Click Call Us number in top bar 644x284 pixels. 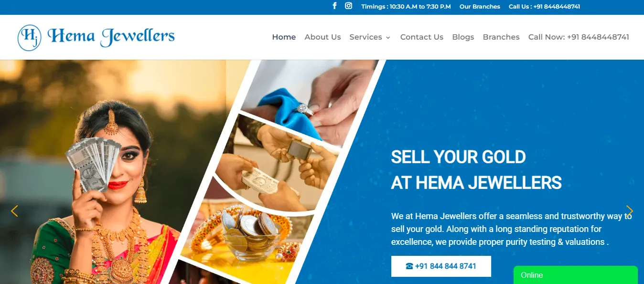point(544,7)
